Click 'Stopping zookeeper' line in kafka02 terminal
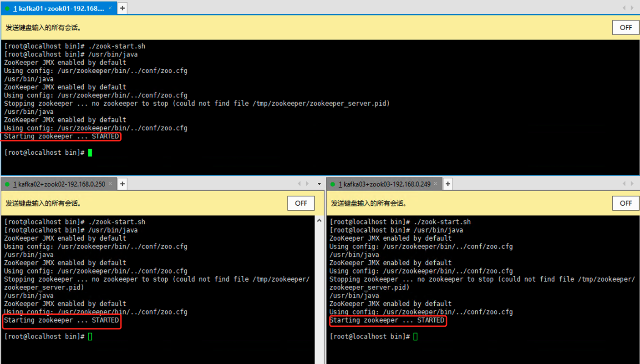This screenshot has height=364, width=640. 157,279
